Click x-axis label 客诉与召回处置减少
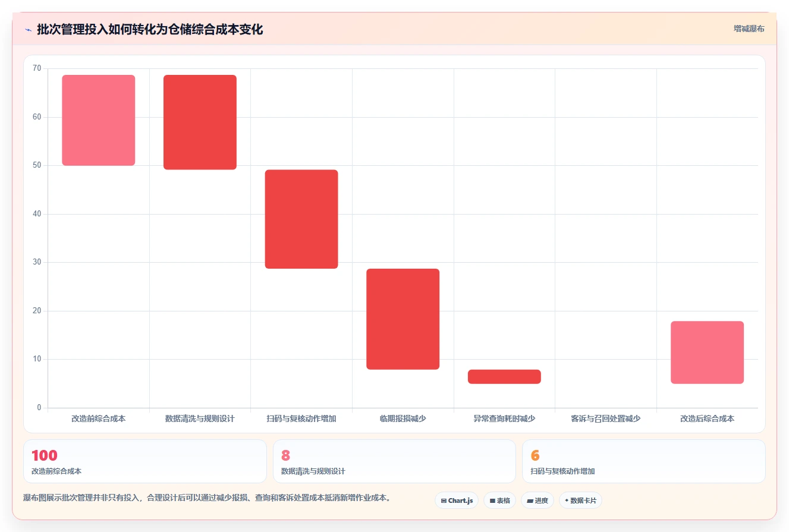Screen dimensions: 789x532 606,418
